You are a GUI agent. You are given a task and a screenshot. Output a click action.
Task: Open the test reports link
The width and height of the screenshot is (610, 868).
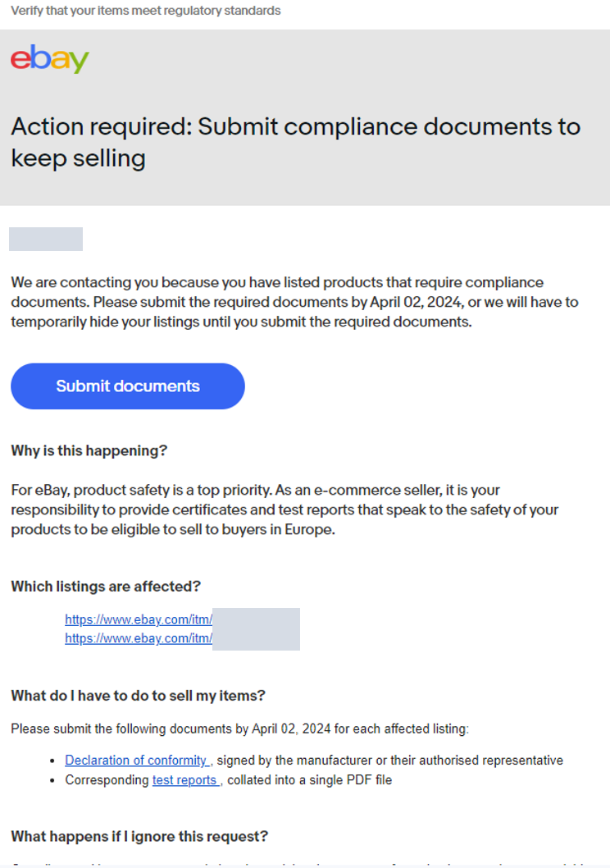pos(186,780)
